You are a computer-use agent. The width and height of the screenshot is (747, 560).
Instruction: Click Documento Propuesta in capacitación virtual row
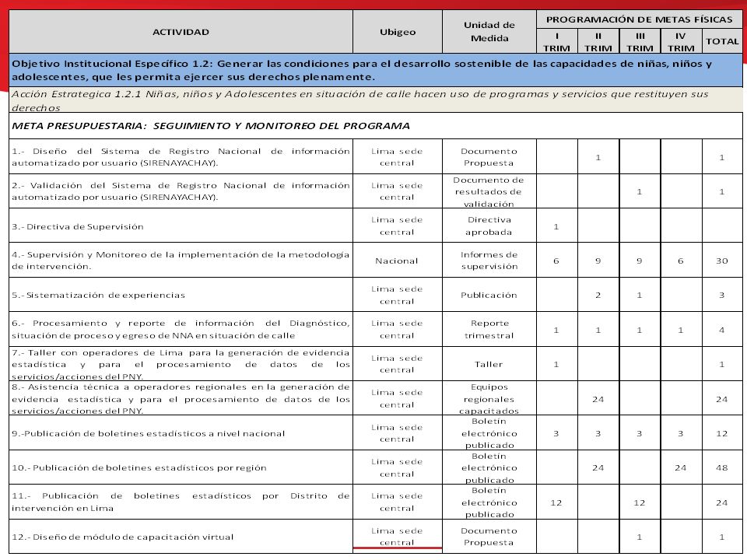click(489, 537)
